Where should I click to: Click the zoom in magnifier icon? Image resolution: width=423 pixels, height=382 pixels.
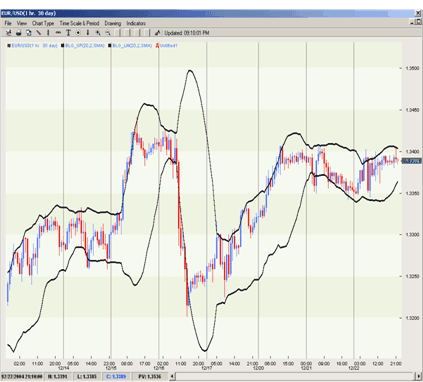[x=98, y=33]
